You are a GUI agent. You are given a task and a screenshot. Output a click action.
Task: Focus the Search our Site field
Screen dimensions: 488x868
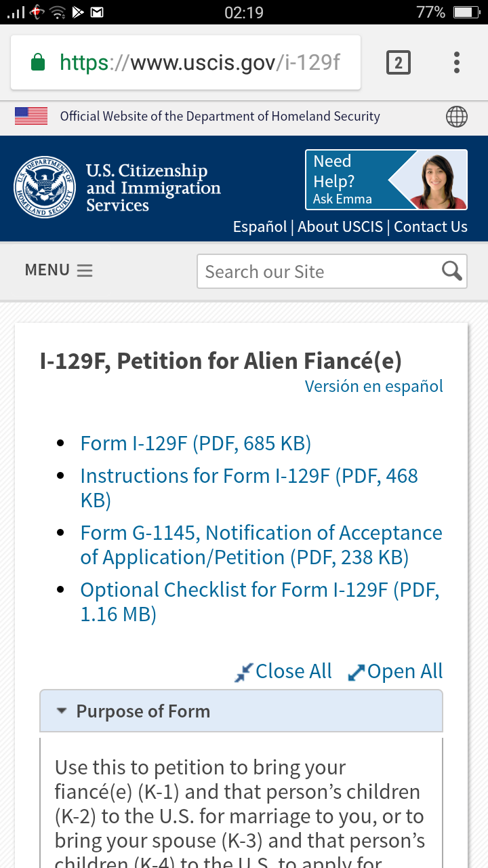coord(319,271)
